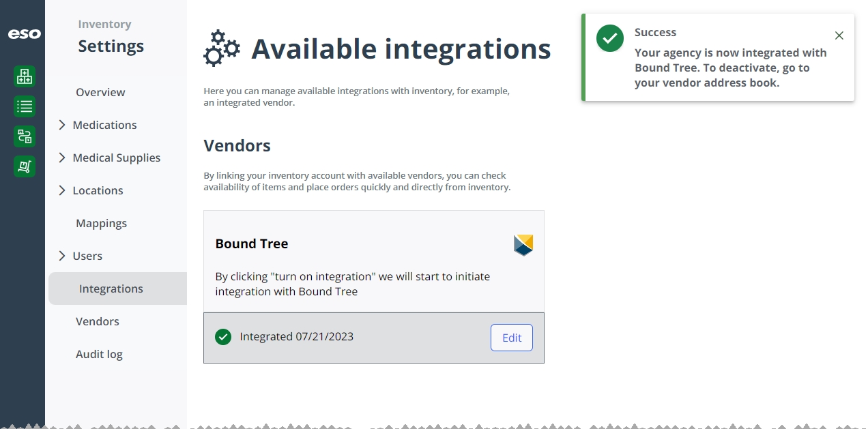
Task: Open the first green grid-plus sidebar icon
Action: [25, 76]
